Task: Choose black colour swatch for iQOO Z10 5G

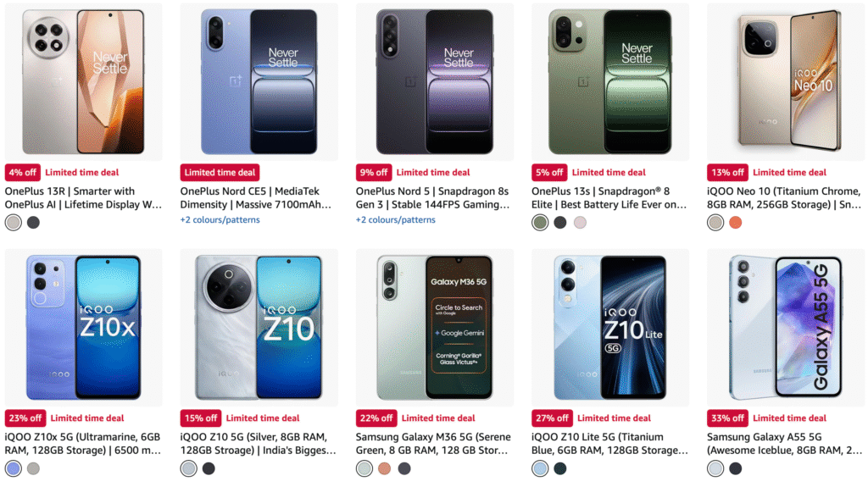Action: (x=209, y=468)
